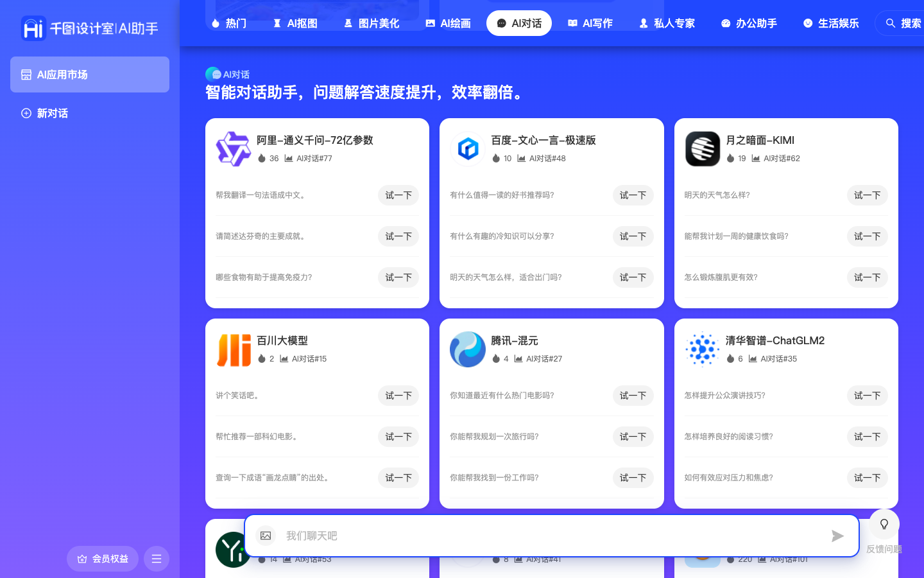Switch to the 热门 tab
Viewport: 924px width, 578px height.
coord(229,23)
